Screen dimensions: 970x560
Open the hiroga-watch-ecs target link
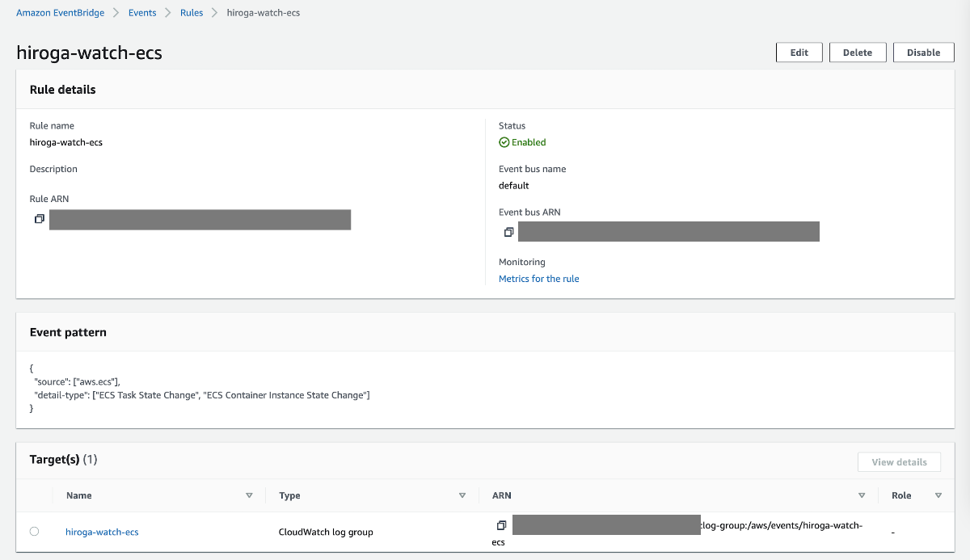click(x=102, y=532)
